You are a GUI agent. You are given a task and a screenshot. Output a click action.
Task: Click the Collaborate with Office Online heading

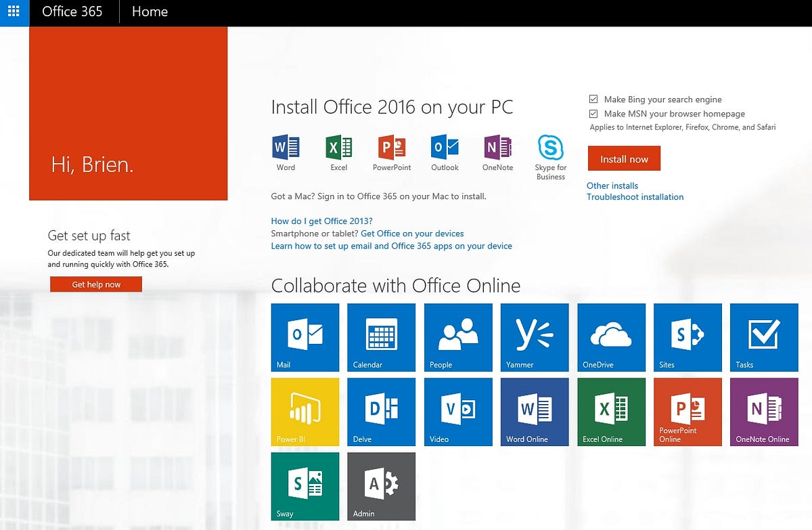(396, 286)
